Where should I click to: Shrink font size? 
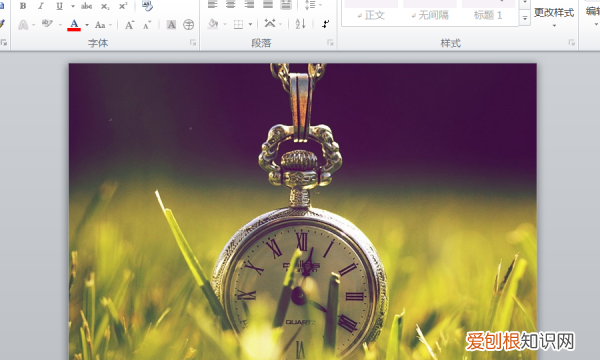[147, 25]
